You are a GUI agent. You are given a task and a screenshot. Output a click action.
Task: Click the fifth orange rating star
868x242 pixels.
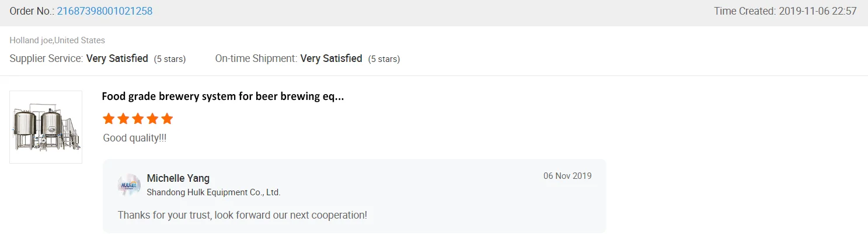click(167, 119)
